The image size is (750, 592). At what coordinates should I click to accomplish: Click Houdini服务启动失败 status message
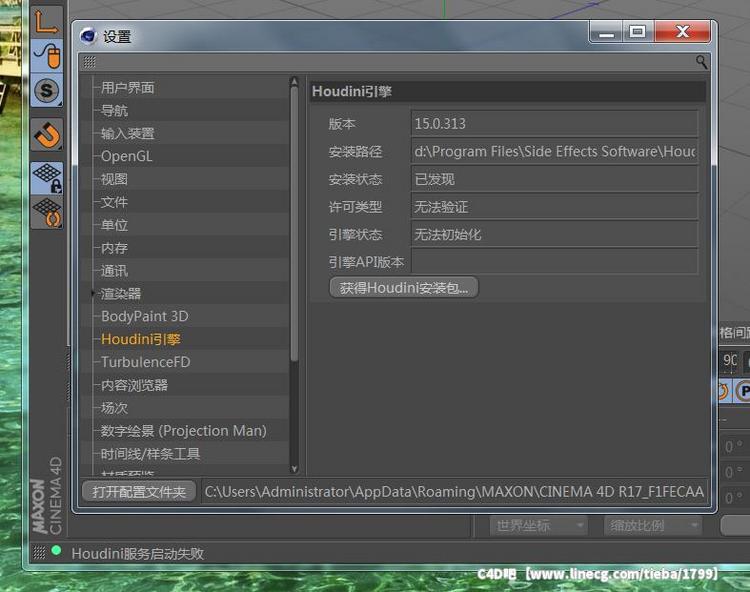click(x=138, y=553)
